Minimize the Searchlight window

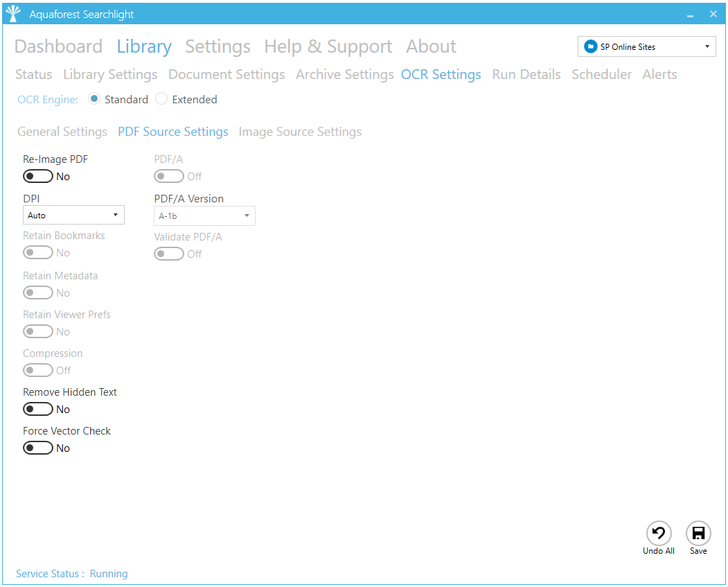pyautogui.click(x=690, y=15)
